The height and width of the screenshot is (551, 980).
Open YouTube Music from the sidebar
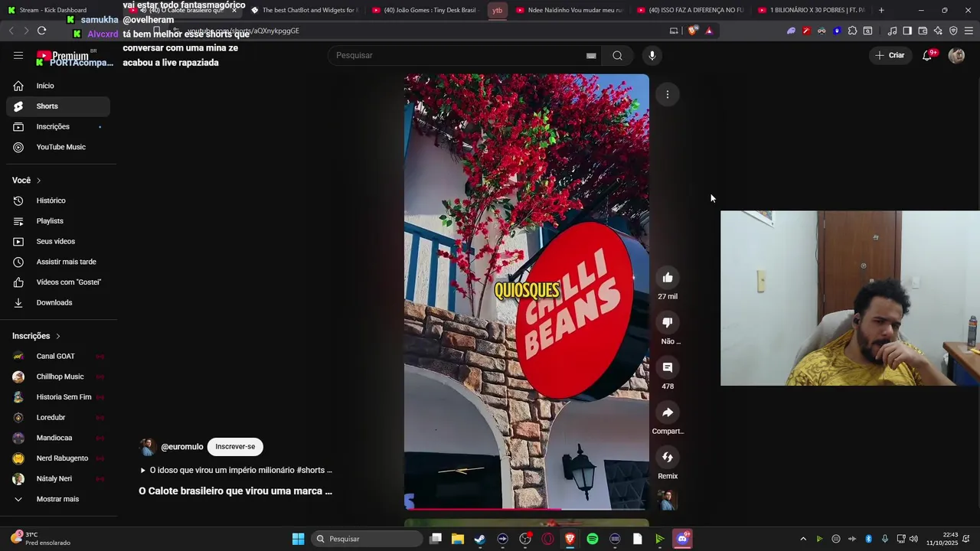coord(58,147)
